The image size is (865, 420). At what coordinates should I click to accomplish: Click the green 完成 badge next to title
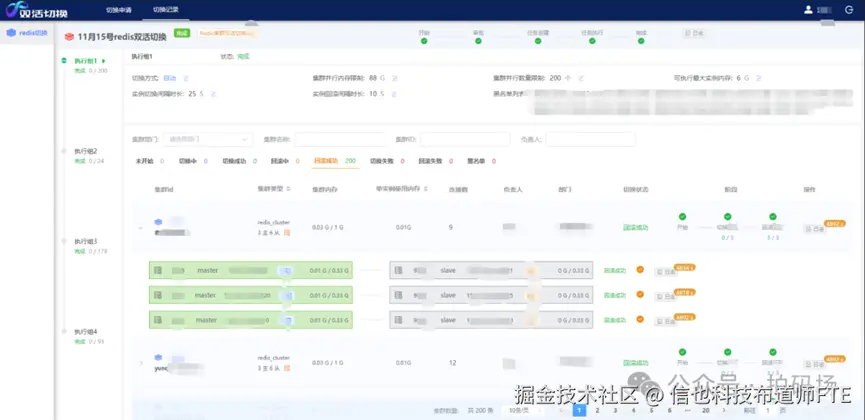click(182, 33)
